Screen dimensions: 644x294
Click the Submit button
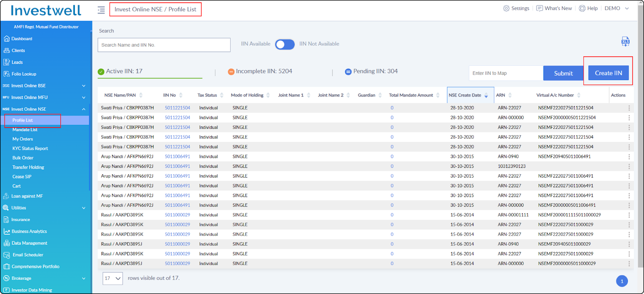tap(563, 73)
